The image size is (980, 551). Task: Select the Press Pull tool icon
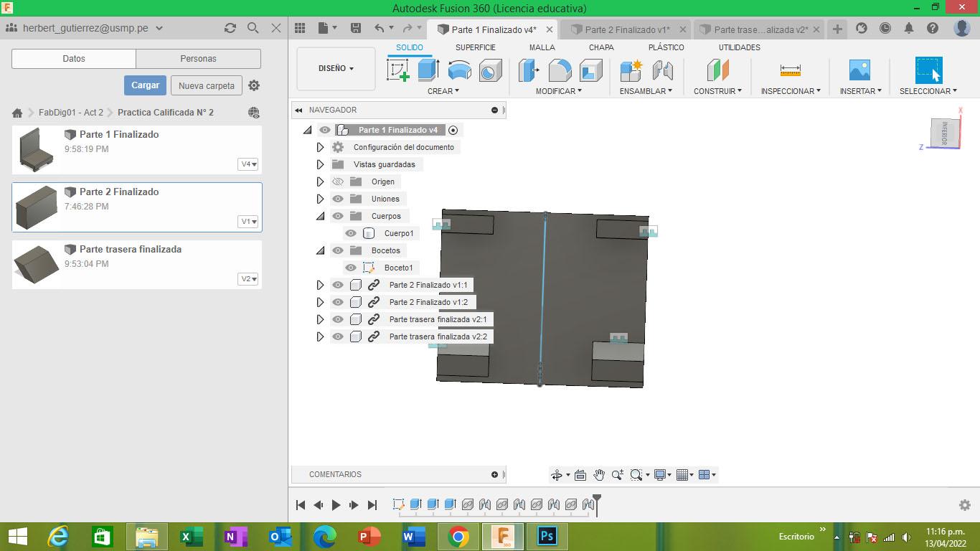tap(529, 70)
